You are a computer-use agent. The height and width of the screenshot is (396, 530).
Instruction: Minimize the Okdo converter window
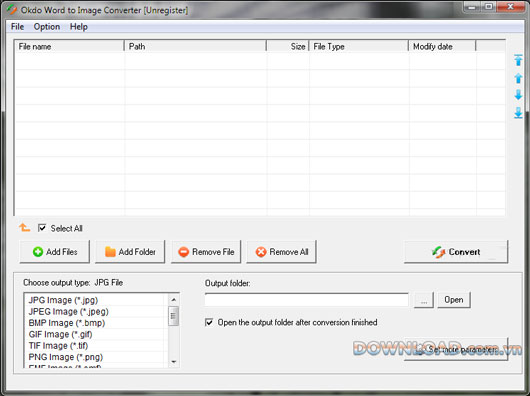(x=472, y=7)
